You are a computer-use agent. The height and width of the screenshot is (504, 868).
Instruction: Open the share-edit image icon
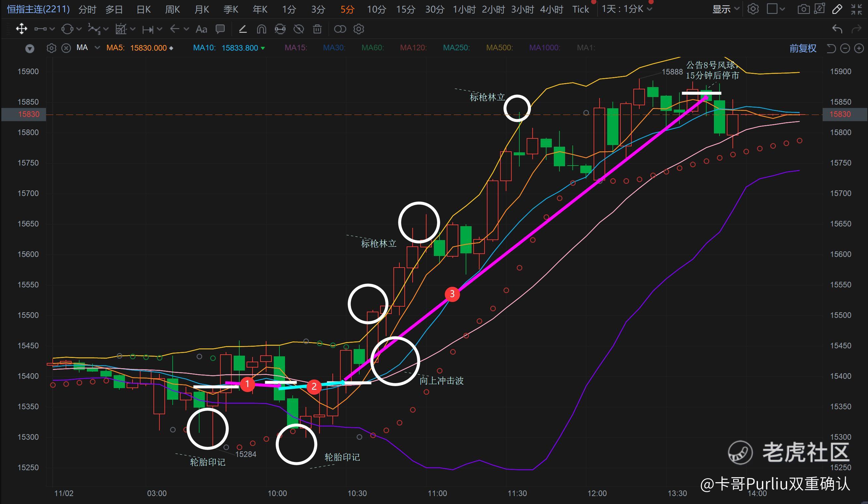[x=820, y=9]
